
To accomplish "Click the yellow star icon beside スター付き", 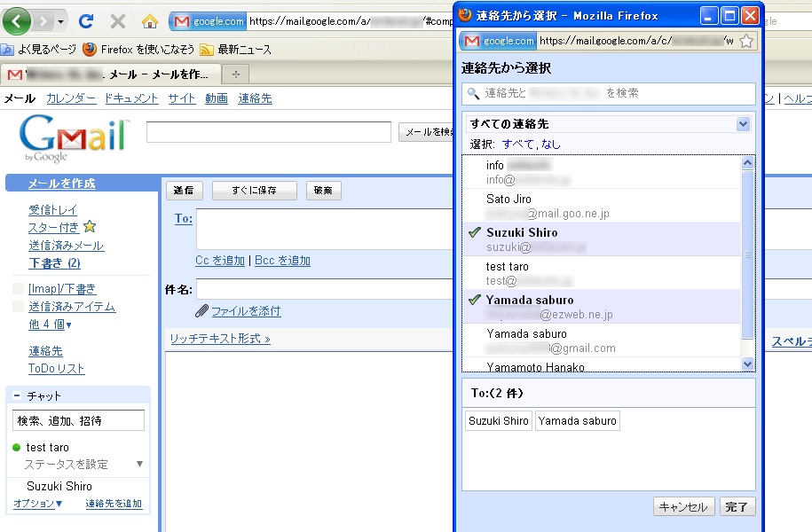I will pos(90,226).
